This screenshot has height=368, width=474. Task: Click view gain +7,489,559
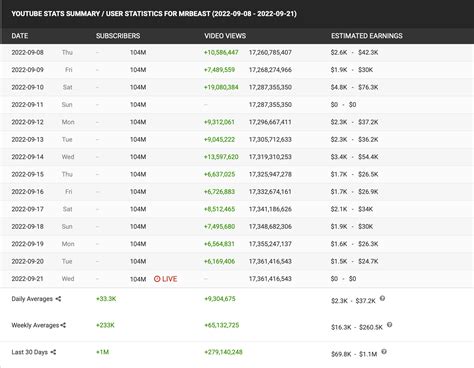219,70
